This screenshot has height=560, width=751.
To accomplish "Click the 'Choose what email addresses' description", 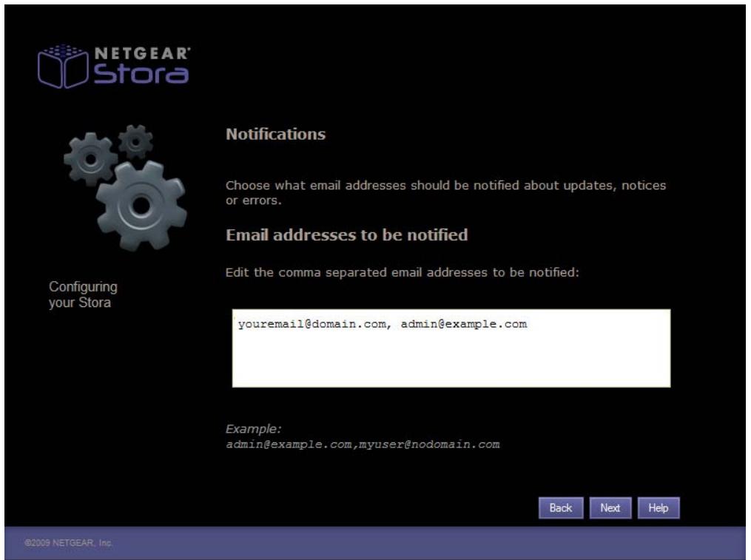I will click(x=445, y=192).
